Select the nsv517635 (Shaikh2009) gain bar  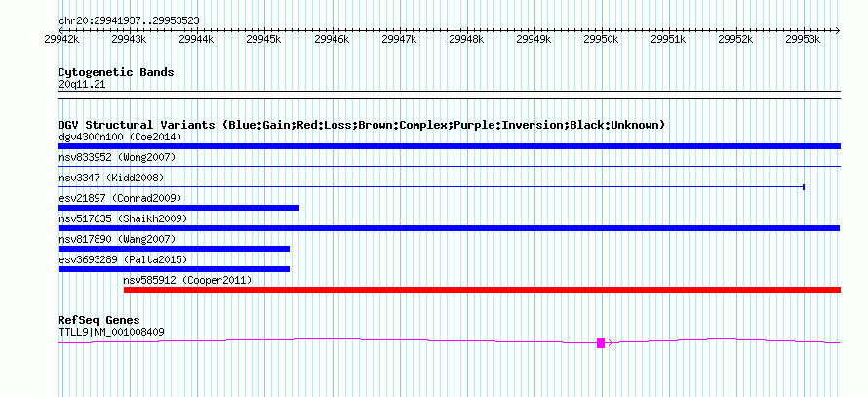pyautogui.click(x=449, y=228)
